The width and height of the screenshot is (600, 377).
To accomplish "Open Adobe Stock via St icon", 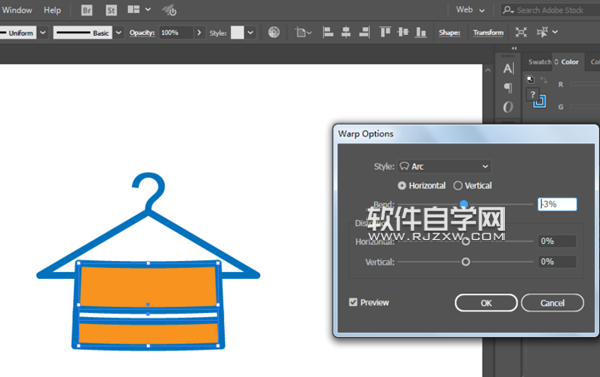I will (x=111, y=10).
